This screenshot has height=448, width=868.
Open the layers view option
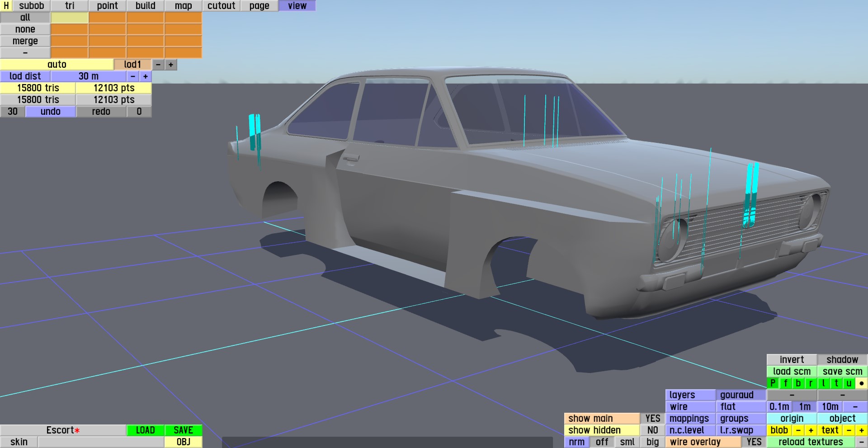(691, 395)
